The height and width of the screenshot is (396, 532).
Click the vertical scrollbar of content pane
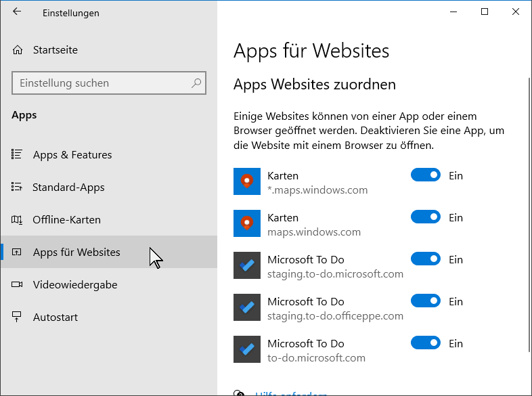click(x=529, y=215)
